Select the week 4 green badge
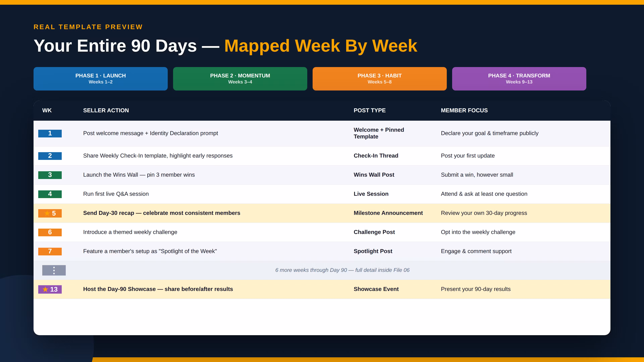Screen dimensions: 644x362 50,194
